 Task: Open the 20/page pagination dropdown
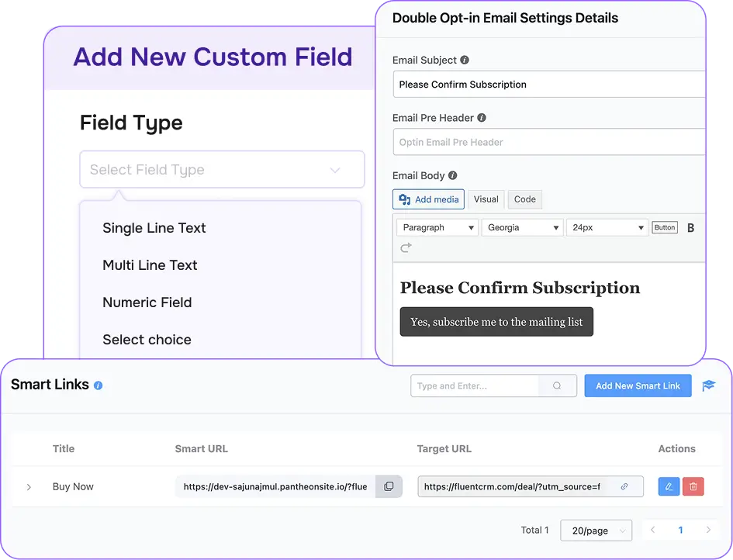click(x=596, y=530)
